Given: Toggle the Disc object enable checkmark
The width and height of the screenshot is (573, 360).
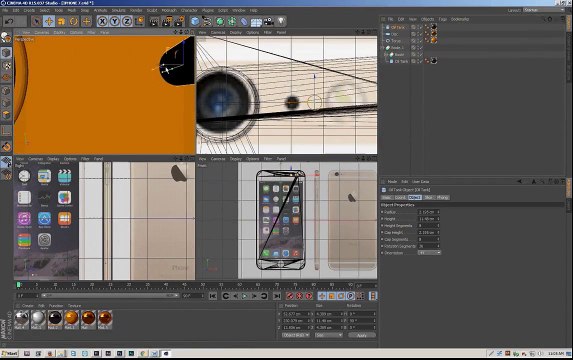Looking at the screenshot, I should click(421, 34).
